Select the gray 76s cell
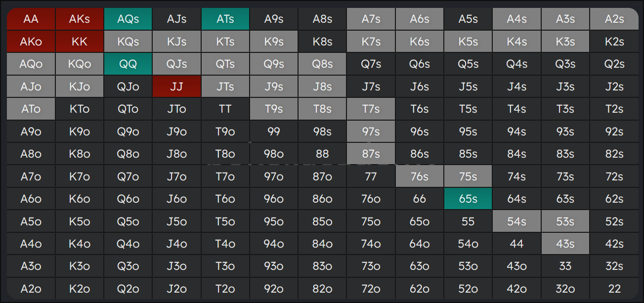644x303 pixels. click(420, 176)
